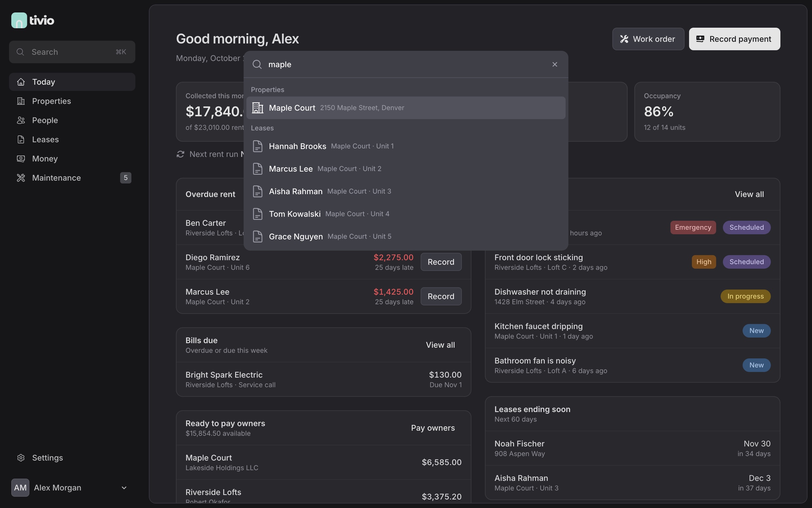Click the magnifier icon in the maple search box
The height and width of the screenshot is (508, 812).
pos(257,64)
